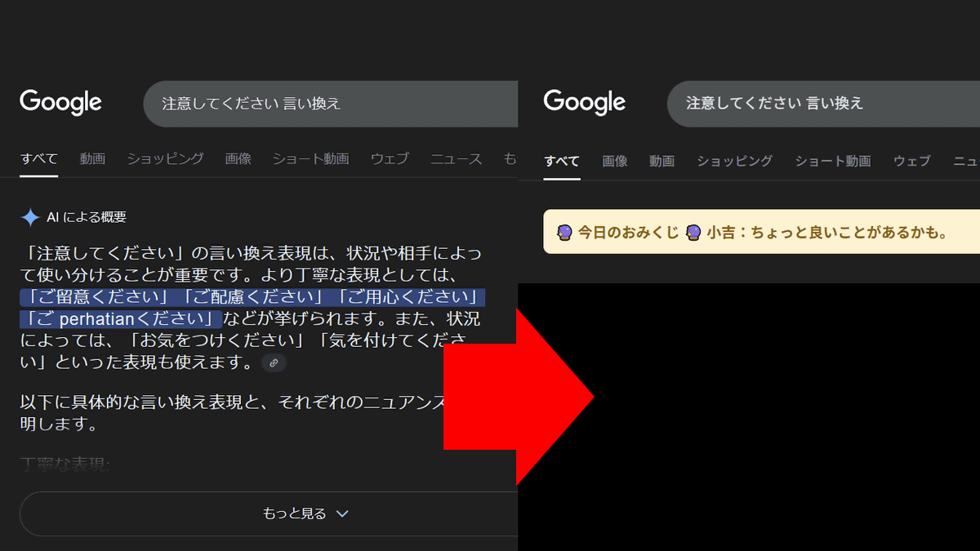Expand the もっと見る chevron arrow

click(x=343, y=513)
